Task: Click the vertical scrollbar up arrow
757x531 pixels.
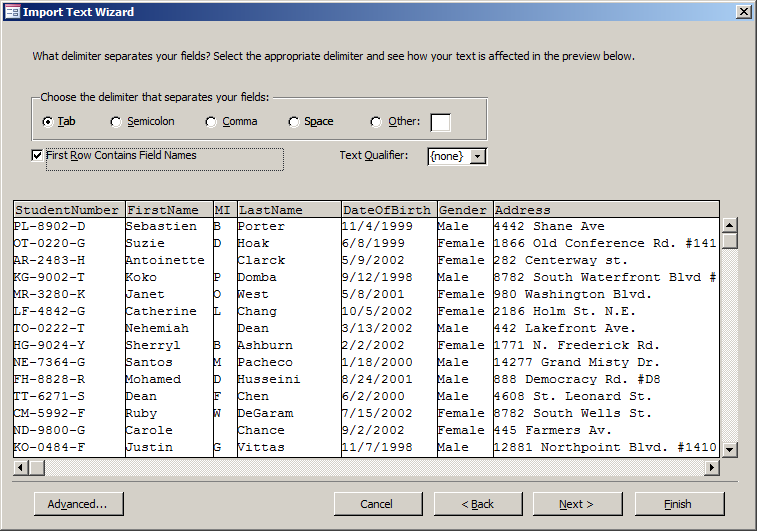Action: tap(729, 225)
